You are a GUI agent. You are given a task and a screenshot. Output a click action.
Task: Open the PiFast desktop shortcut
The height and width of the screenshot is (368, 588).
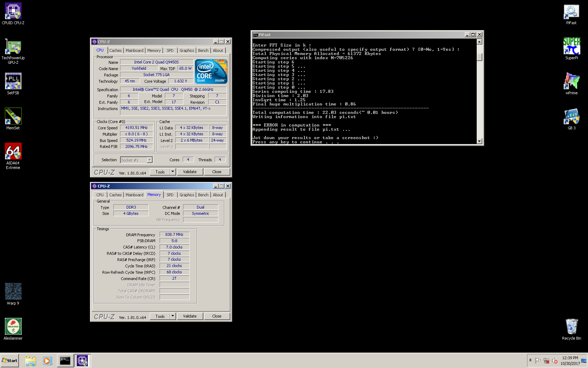pos(571,14)
